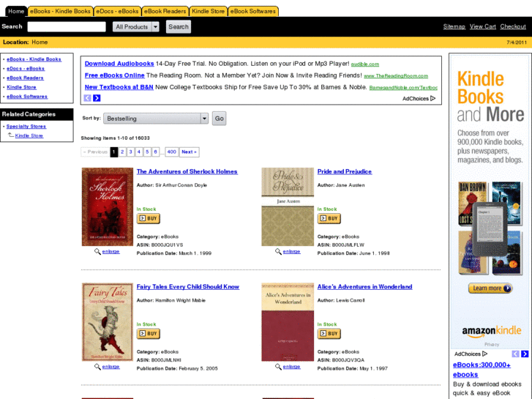This screenshot has height=399, width=532.
Task: Click the magnifier icon under Pride and Prejudice cover
Action: [x=278, y=251]
